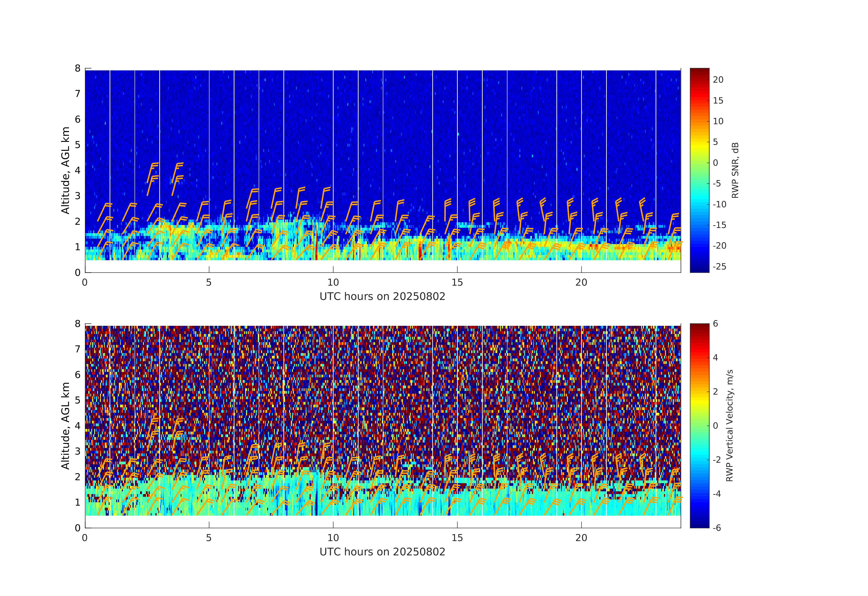The width and height of the screenshot is (868, 596).
Task: Click the 5 hour tick on bottom plot
Action: click(x=209, y=538)
